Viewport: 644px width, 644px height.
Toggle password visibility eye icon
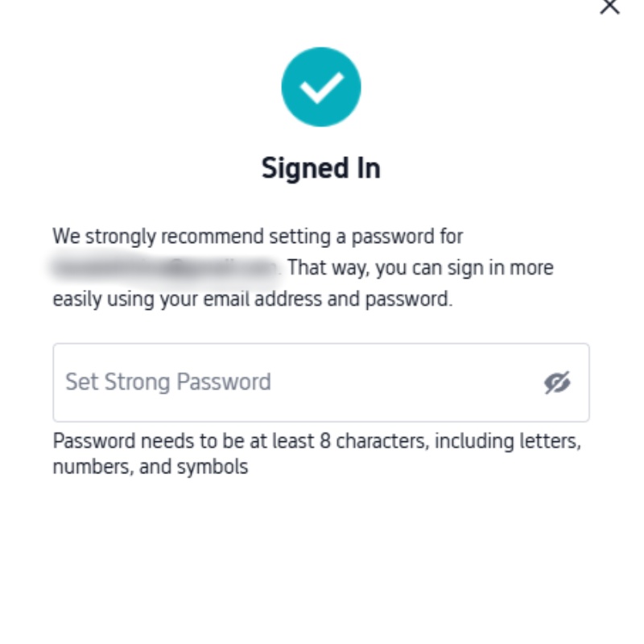pyautogui.click(x=556, y=382)
